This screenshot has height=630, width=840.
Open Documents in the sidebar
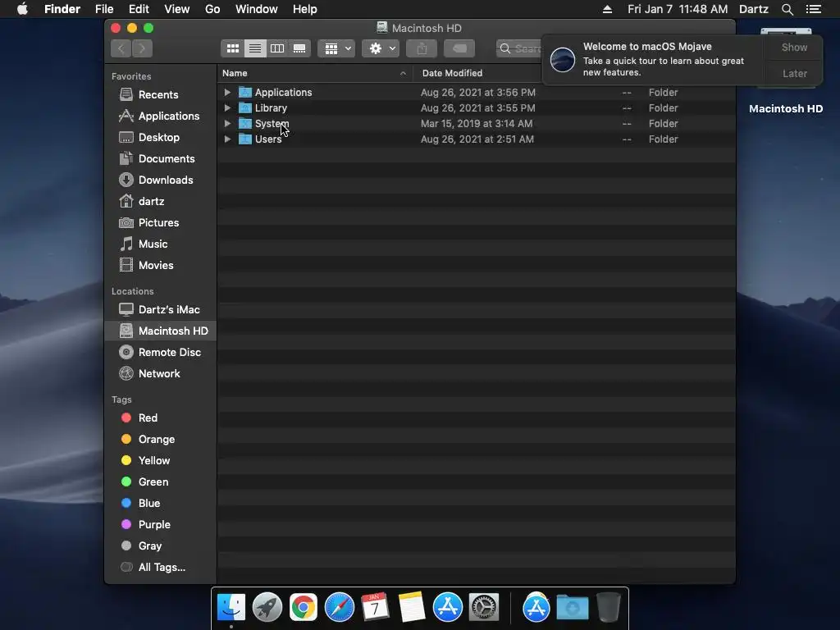[166, 159]
